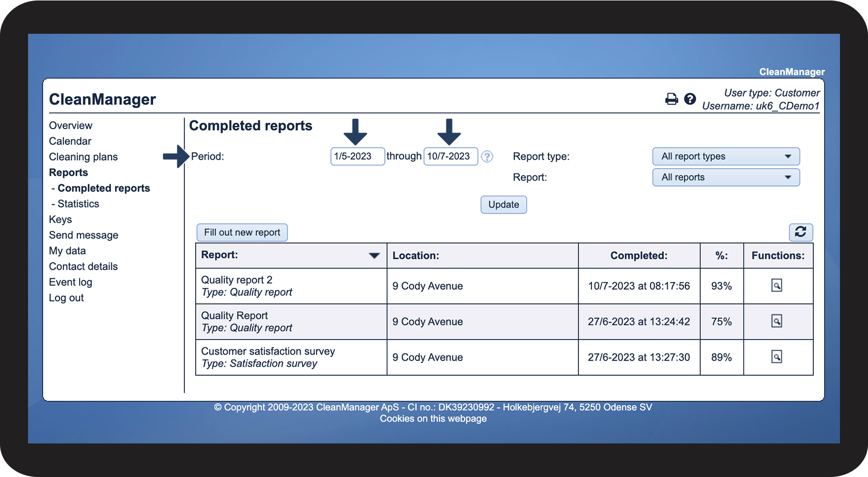Click the User type: Customer text
The width and height of the screenshot is (868, 477).
(x=772, y=93)
